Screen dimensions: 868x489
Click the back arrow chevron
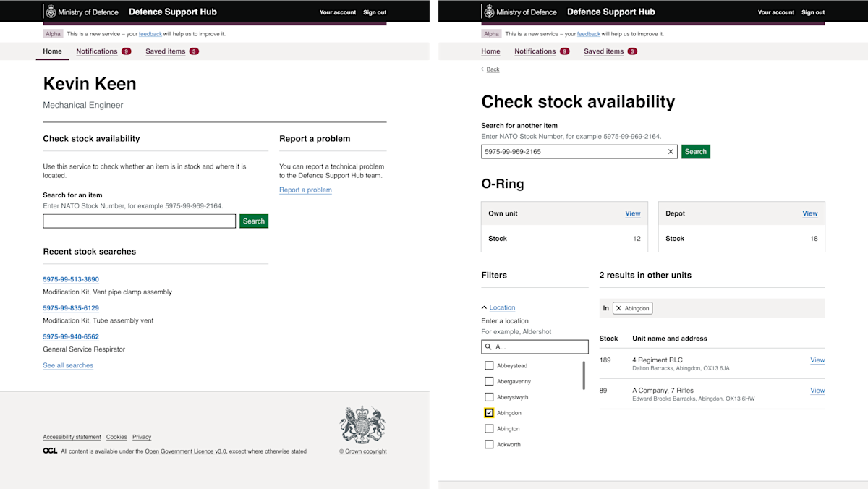point(482,69)
